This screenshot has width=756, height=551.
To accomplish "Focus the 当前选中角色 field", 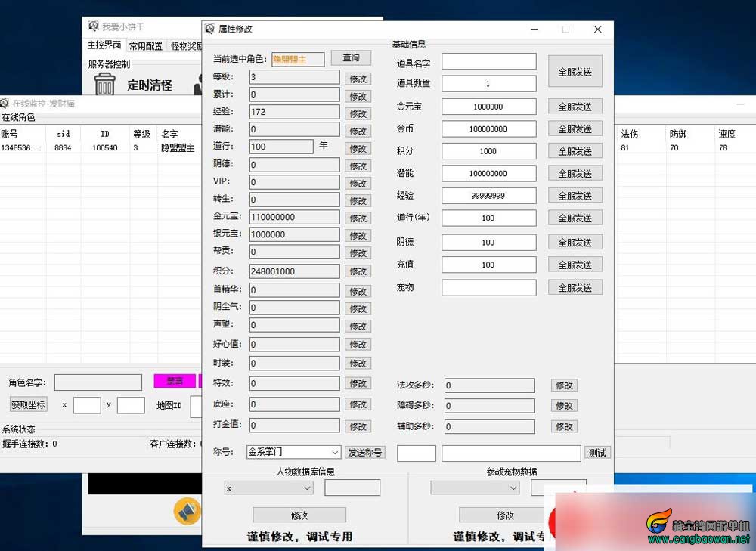I will [298, 59].
